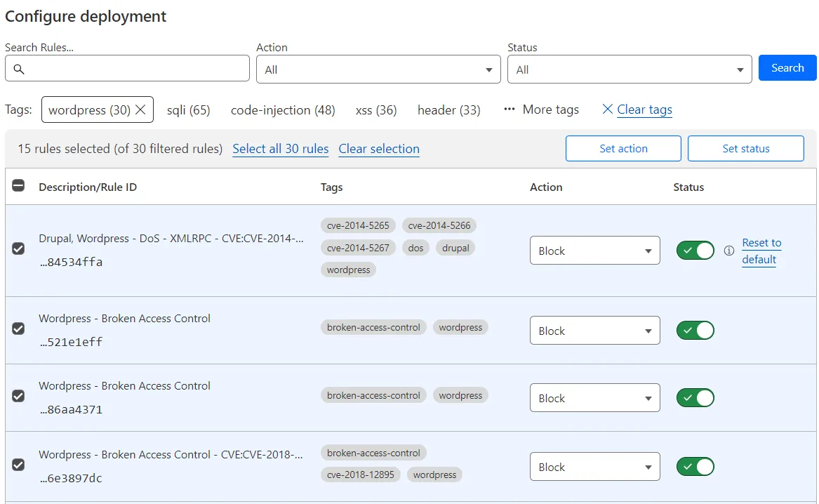Uncheck the checkbox for rule ...6e3897dc
Screen dimensions: 819x504
[x=18, y=465]
